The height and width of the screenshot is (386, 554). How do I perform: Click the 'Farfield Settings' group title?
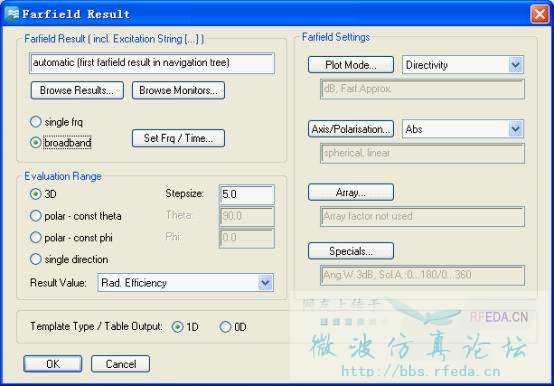pos(336,37)
